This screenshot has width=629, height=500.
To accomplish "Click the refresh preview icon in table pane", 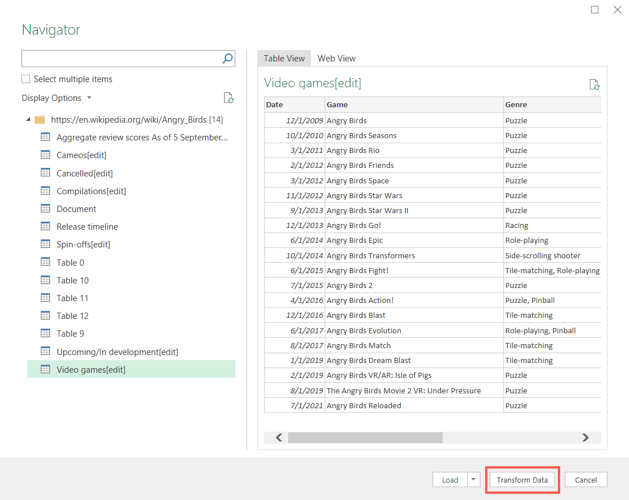I will click(594, 85).
